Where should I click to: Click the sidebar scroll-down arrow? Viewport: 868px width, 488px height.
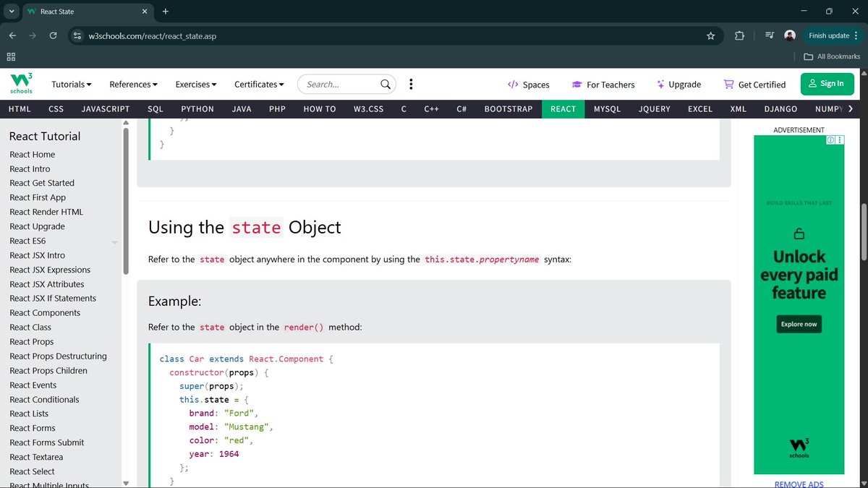(126, 483)
